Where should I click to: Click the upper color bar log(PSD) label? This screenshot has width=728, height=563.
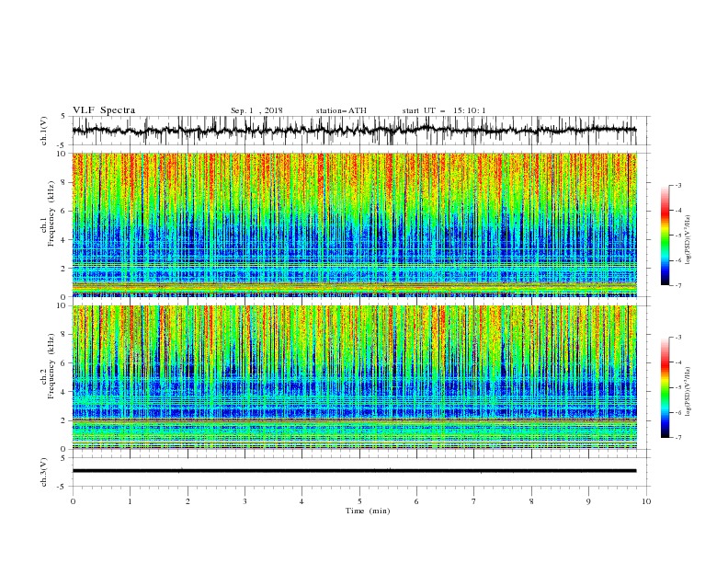[688, 240]
